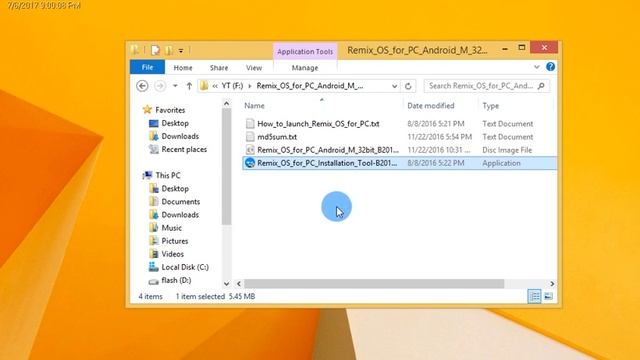The image size is (640, 360).
Task: Select How_to_launch_Remix_OS_for_PC.txt file
Action: coord(318,124)
